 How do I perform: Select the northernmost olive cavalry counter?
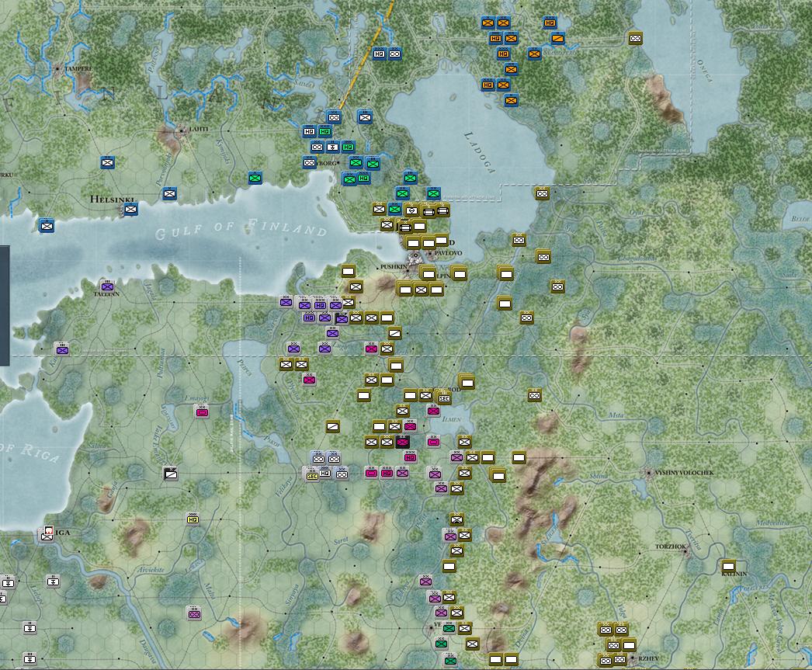coord(394,333)
